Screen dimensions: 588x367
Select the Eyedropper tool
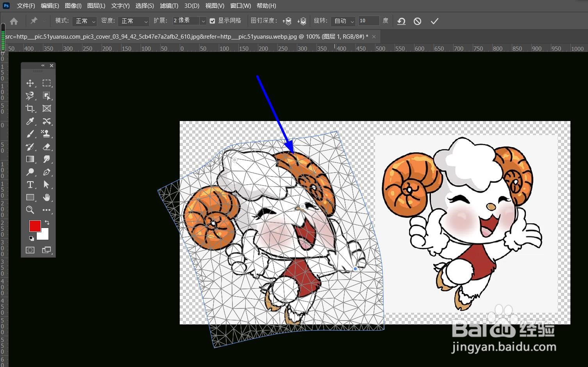click(30, 121)
